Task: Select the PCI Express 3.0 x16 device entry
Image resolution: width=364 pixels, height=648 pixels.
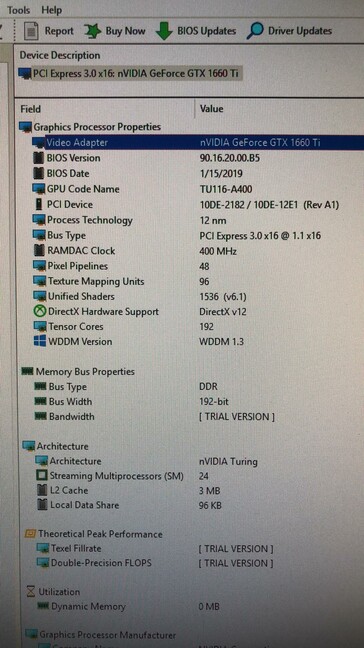Action: coord(131,74)
